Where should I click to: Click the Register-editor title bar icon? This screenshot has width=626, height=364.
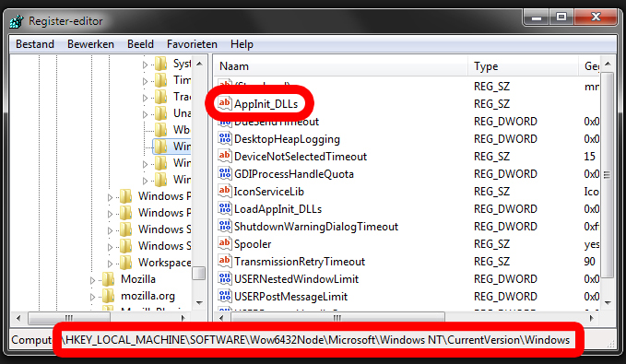17,21
